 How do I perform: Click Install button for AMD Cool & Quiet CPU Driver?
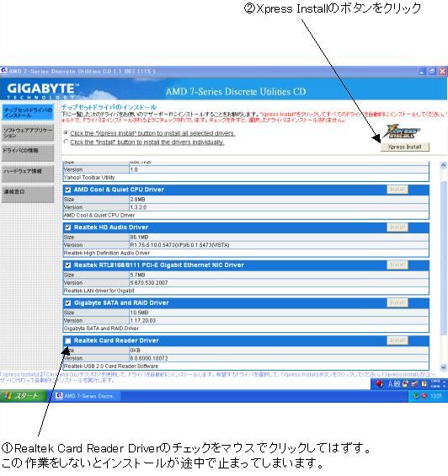pyautogui.click(x=397, y=190)
